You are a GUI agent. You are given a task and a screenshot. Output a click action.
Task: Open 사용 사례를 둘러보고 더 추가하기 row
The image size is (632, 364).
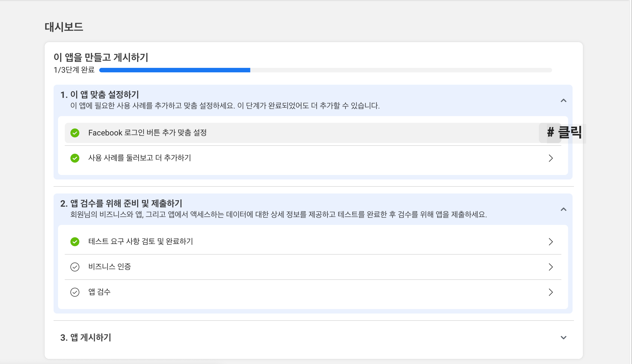tap(313, 158)
